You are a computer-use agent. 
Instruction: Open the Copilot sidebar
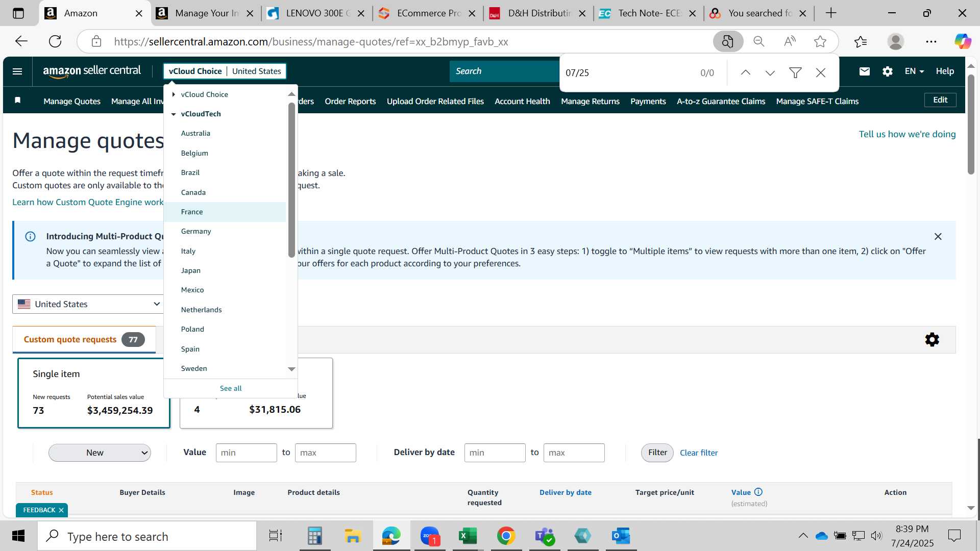[x=963, y=41]
